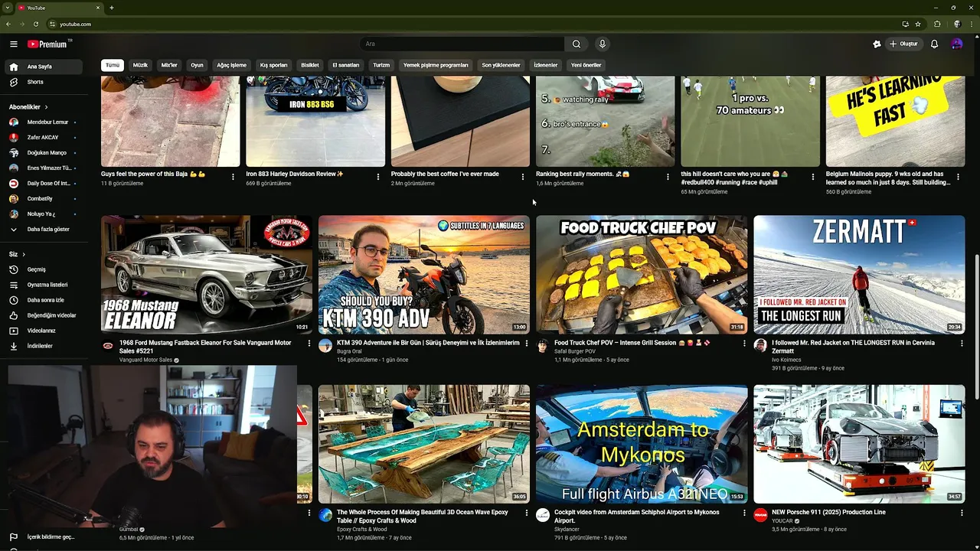This screenshot has width=980, height=551.
Task: Open YOUCAR channel avatar
Action: tap(760, 515)
